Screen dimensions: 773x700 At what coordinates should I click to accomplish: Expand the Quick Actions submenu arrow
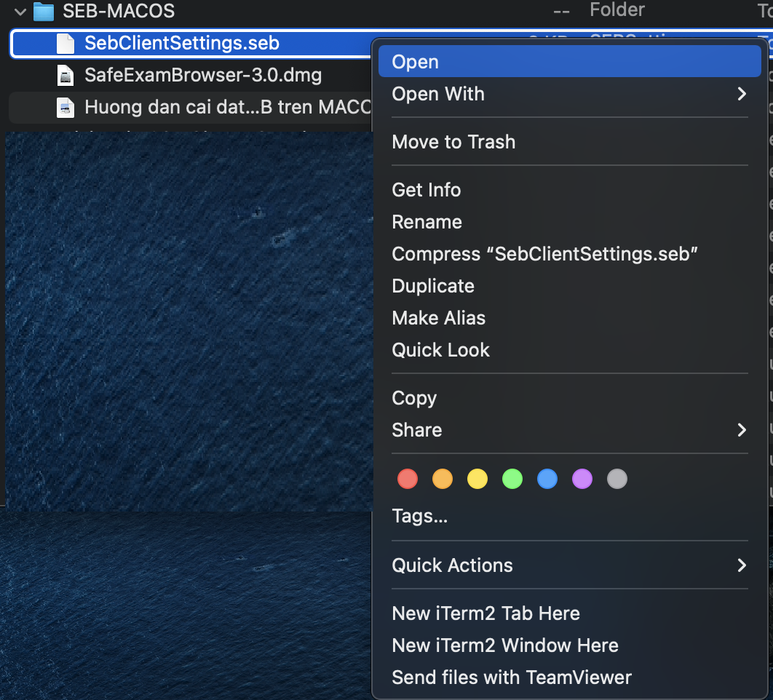(x=741, y=565)
